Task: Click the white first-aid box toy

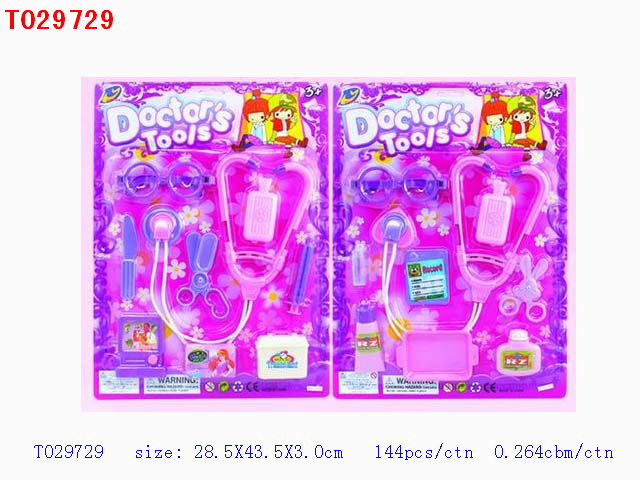Action: [283, 356]
